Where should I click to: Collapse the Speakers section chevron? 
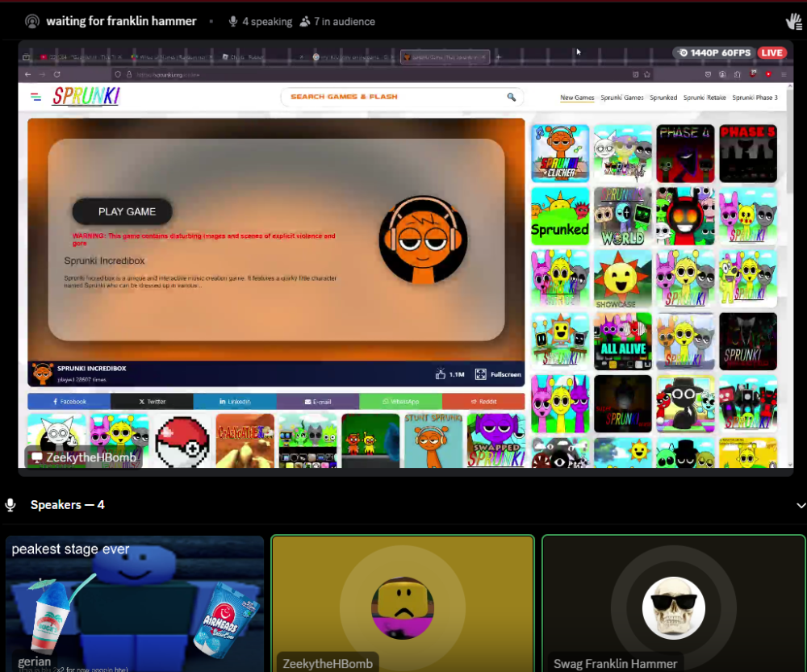click(801, 505)
